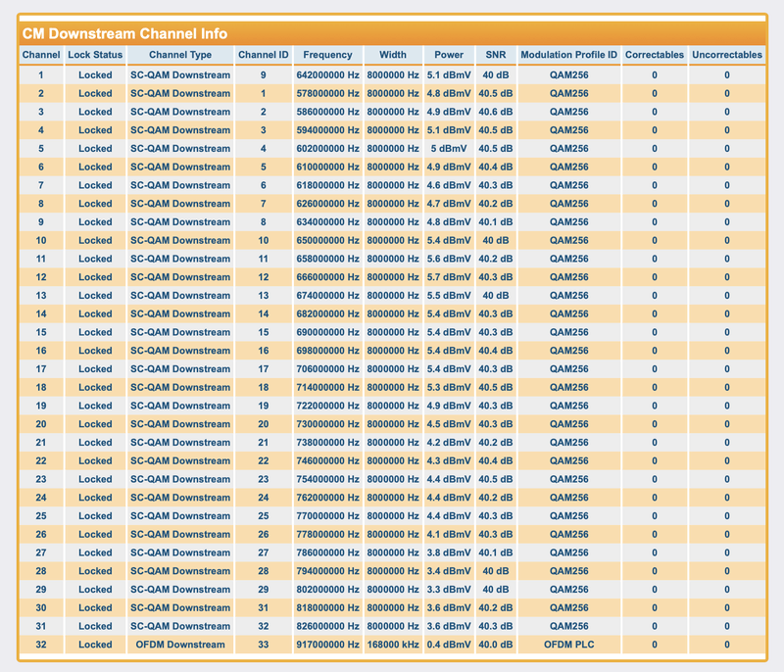Click the Lock Status column header

coord(95,55)
